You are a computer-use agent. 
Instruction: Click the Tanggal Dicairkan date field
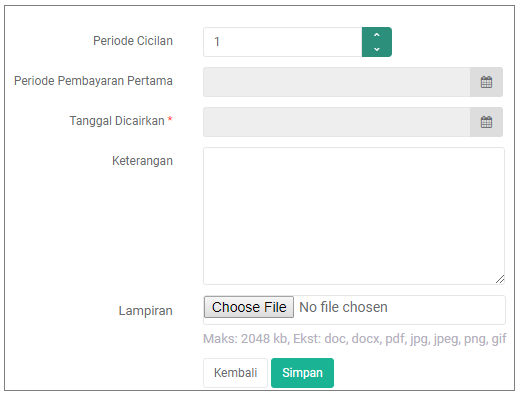pos(337,122)
